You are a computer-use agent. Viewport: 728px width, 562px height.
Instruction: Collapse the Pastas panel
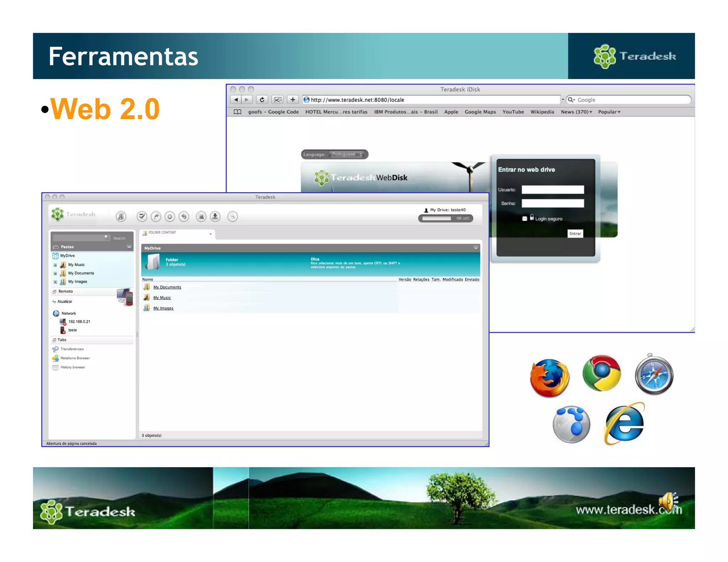click(x=129, y=247)
